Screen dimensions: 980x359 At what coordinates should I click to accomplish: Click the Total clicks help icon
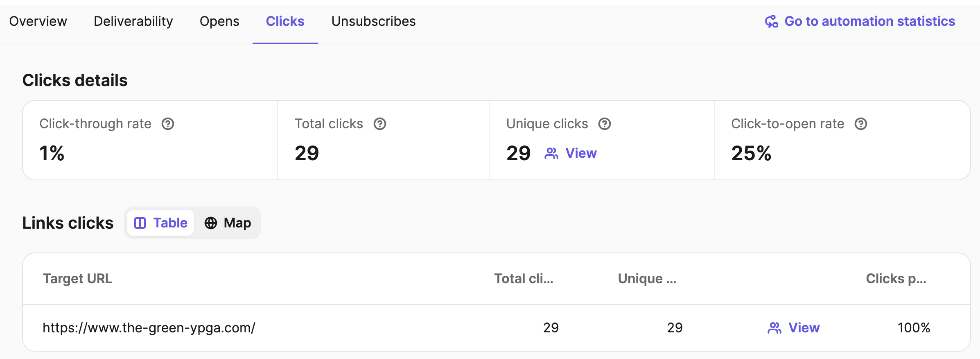(x=380, y=124)
